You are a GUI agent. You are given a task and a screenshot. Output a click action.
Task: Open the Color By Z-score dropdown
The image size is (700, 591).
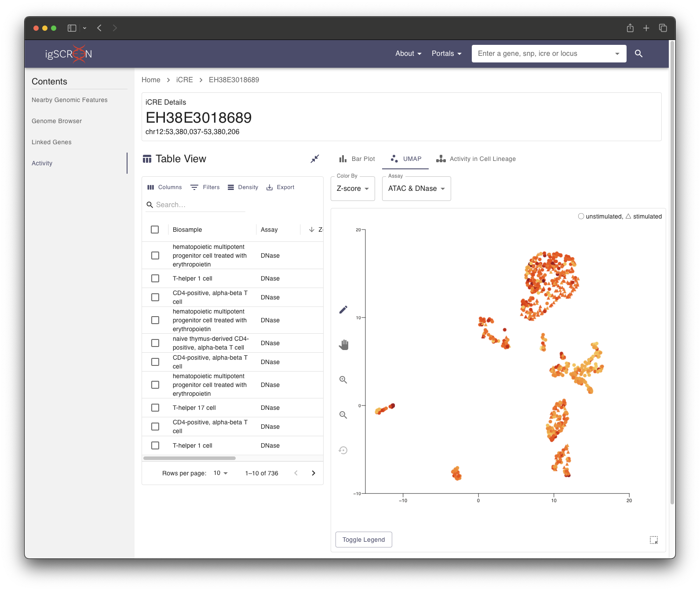pyautogui.click(x=353, y=189)
